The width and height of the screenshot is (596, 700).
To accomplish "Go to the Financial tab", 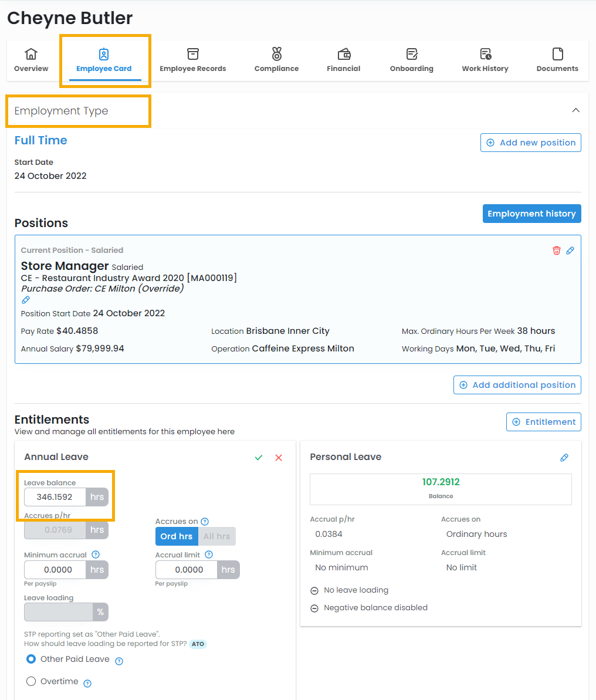I will [x=344, y=60].
